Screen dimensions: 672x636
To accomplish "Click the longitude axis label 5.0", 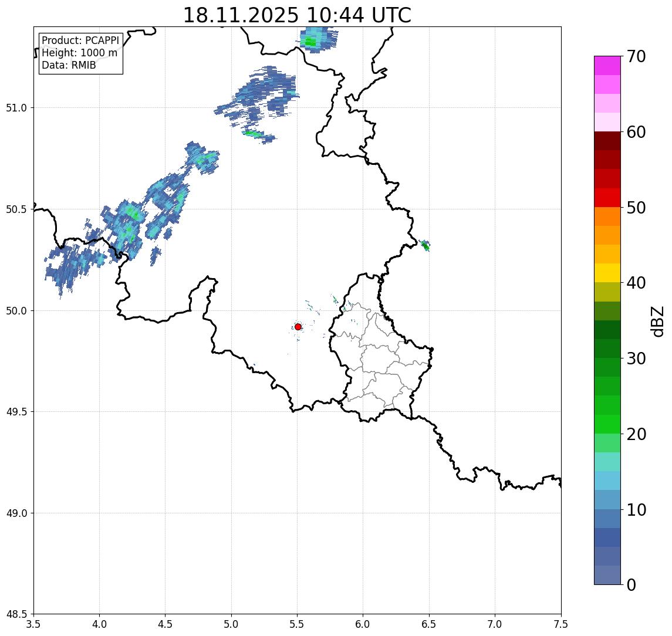I will 231,624.
